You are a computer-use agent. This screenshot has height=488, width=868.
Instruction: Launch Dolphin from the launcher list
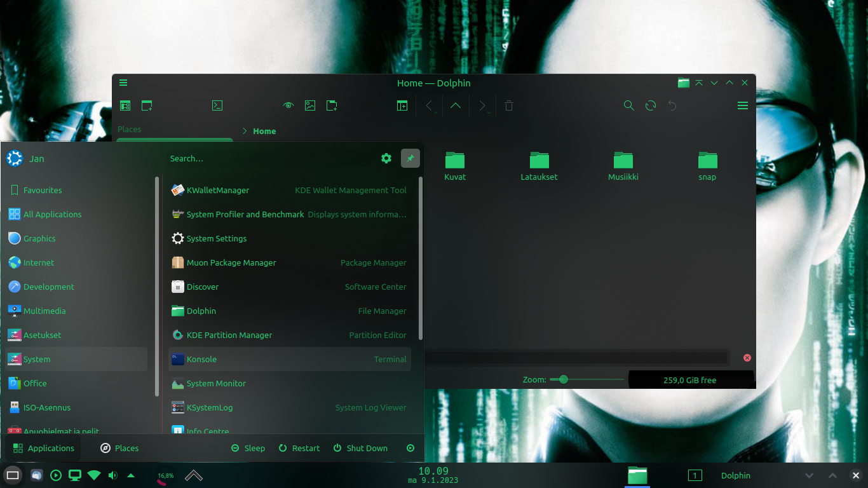point(290,311)
